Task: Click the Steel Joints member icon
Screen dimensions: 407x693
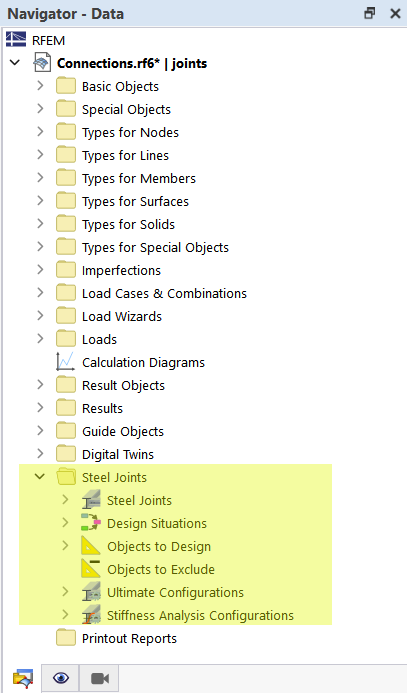Action: [91, 500]
